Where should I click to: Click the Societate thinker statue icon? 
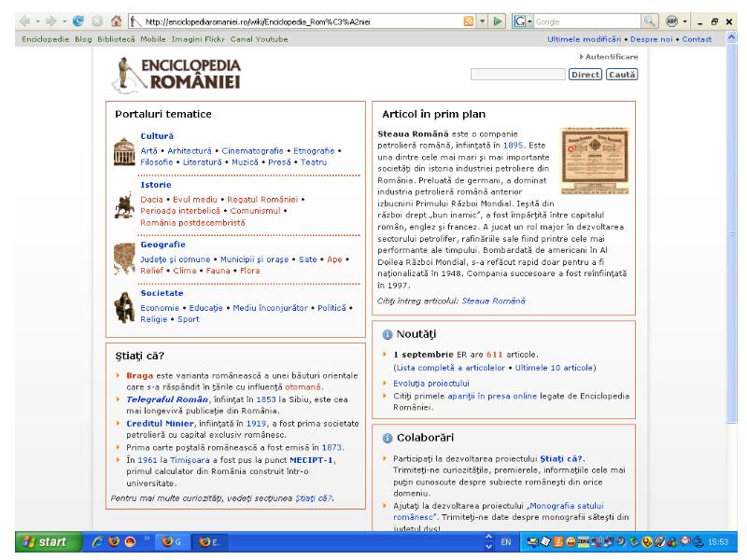(x=124, y=308)
